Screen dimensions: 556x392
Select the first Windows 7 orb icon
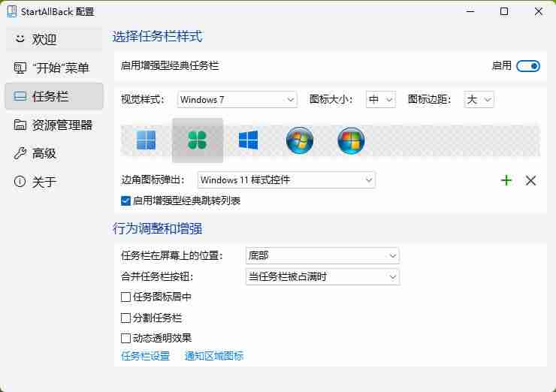(300, 140)
